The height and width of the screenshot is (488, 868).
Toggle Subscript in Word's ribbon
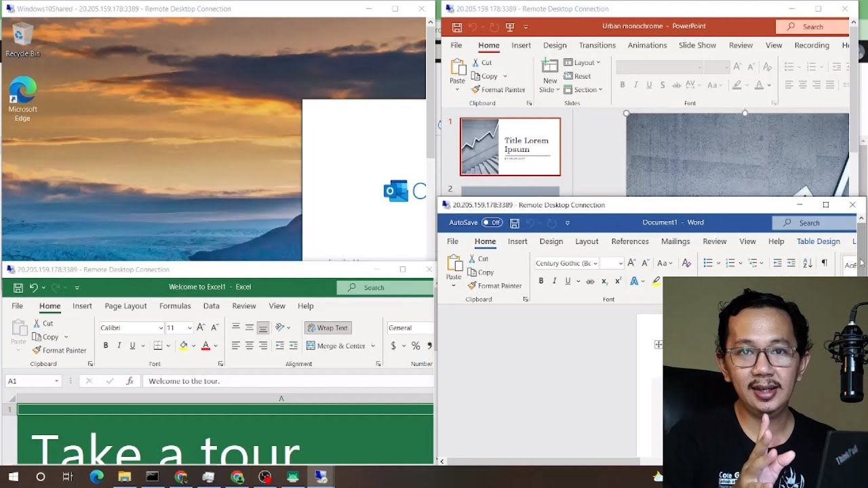[x=604, y=281]
